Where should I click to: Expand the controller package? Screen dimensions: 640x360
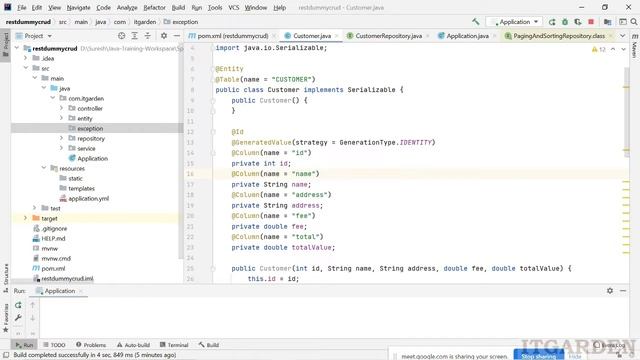coord(62,108)
